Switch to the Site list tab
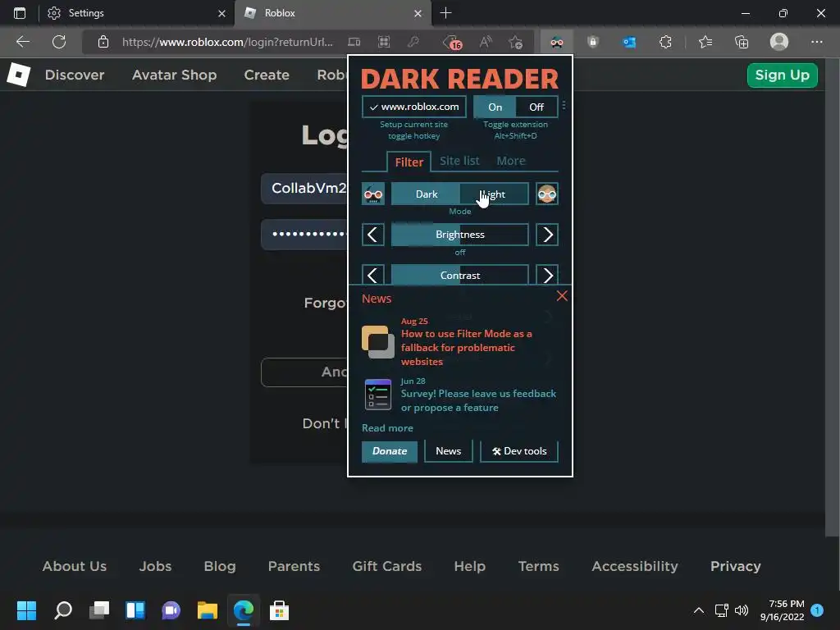This screenshot has width=840, height=630. 459,161
